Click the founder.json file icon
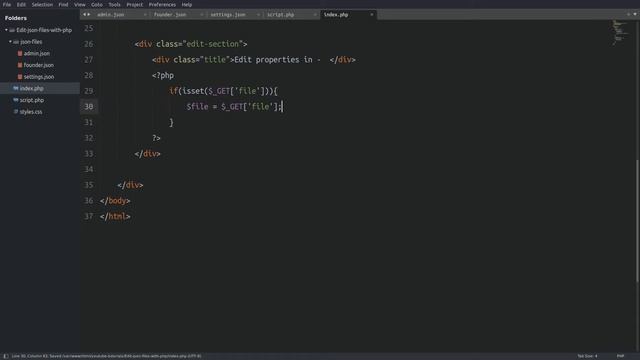 point(20,65)
